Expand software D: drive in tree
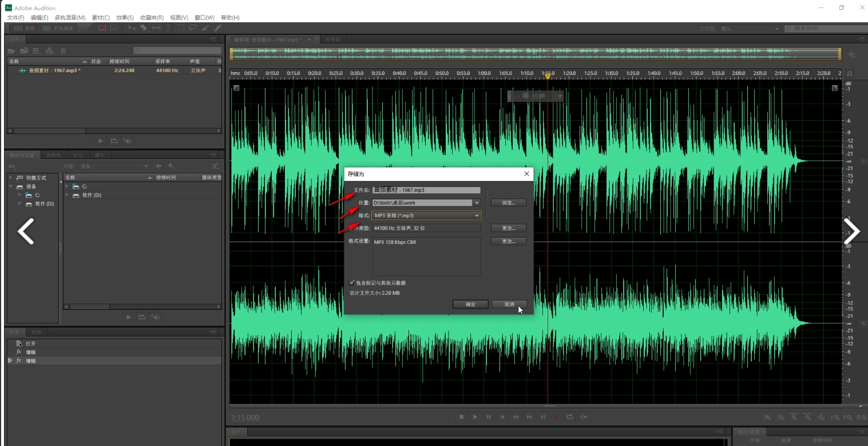The image size is (868, 446). coord(21,204)
